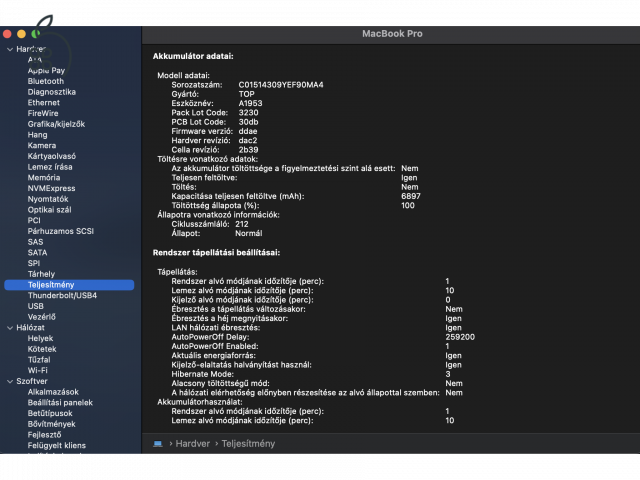The width and height of the screenshot is (640, 480).
Task: Click the Akkumulátorhasználat subsection label
Action: (200, 402)
